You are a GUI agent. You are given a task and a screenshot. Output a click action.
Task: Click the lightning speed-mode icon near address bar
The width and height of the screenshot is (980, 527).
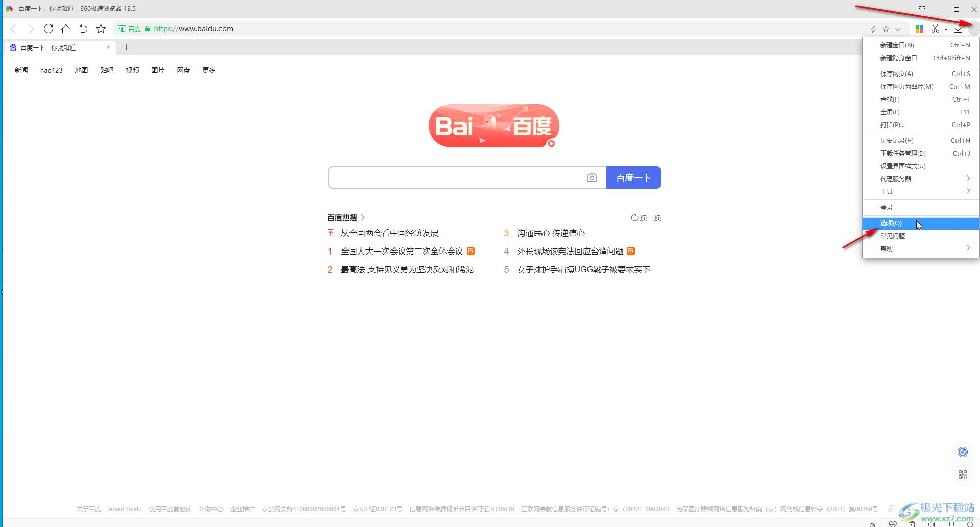[874, 29]
